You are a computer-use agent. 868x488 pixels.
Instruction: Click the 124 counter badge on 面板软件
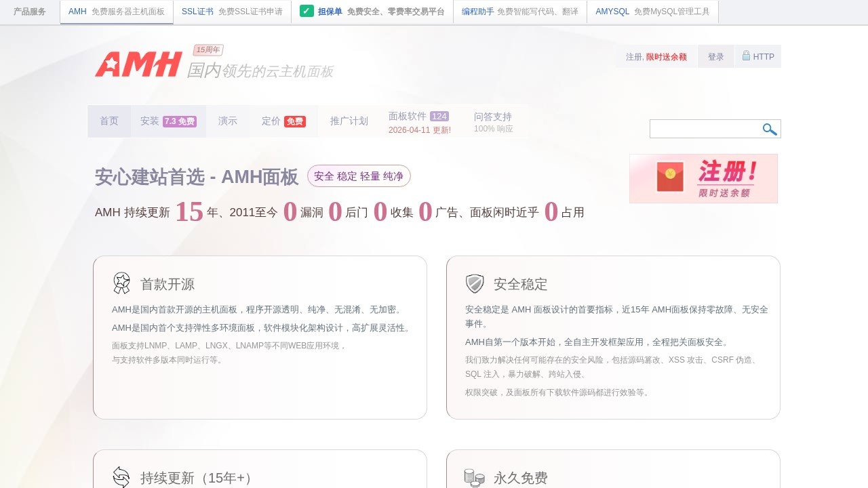(438, 116)
